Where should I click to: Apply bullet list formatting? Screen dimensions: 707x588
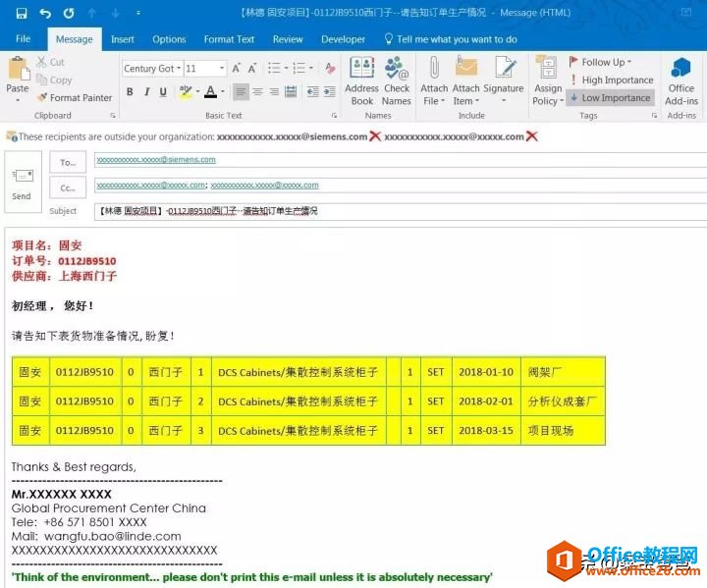[274, 68]
